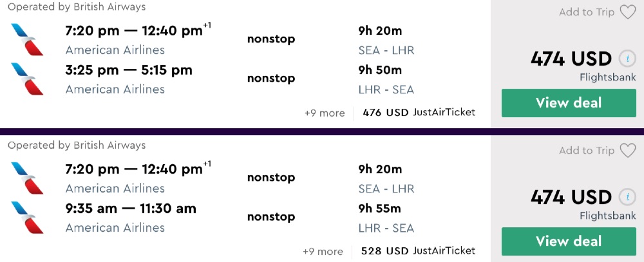Click American Airlines logo for 7:20 pm first flight
This screenshot has height=262, width=644.
[27, 39]
